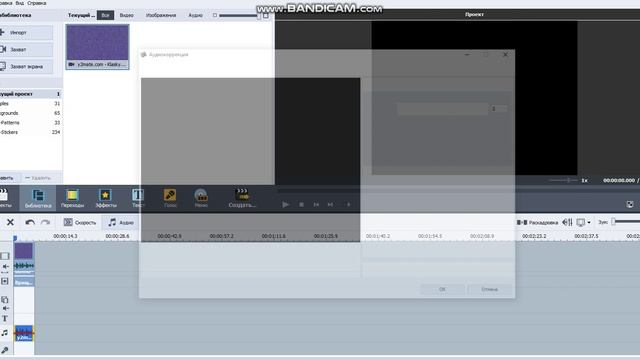The width and height of the screenshot is (640, 360).
Task: Open the Библиотека (Library) panel
Action: pos(38,198)
